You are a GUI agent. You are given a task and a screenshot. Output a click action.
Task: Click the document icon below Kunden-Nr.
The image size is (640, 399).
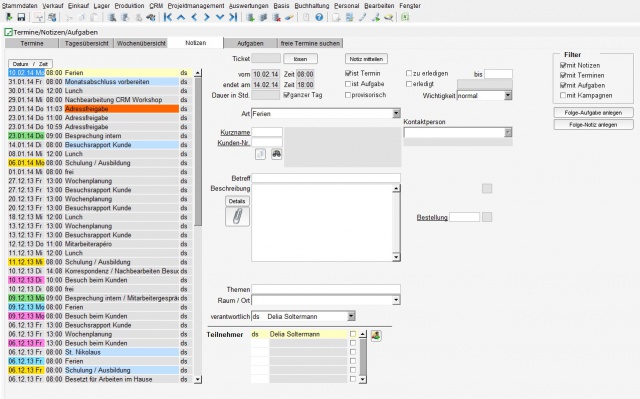coord(260,154)
